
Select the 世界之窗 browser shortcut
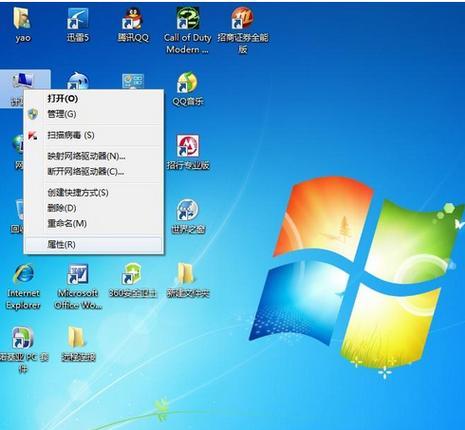click(x=188, y=210)
